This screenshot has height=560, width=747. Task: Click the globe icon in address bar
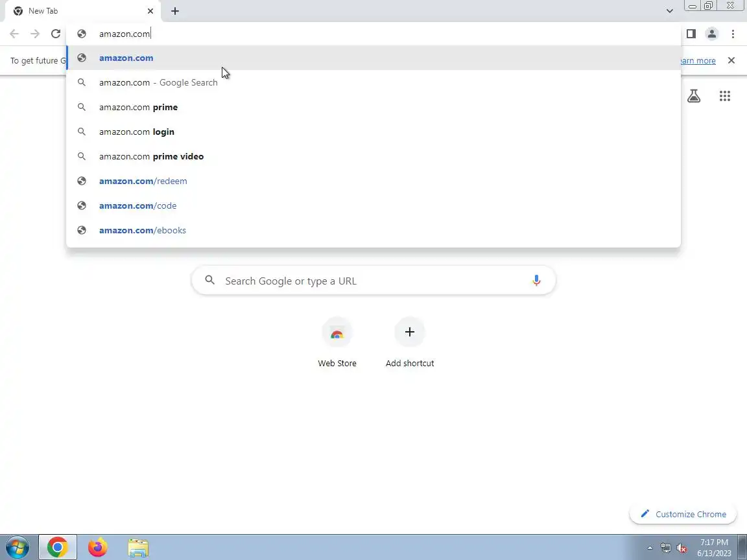(x=82, y=34)
